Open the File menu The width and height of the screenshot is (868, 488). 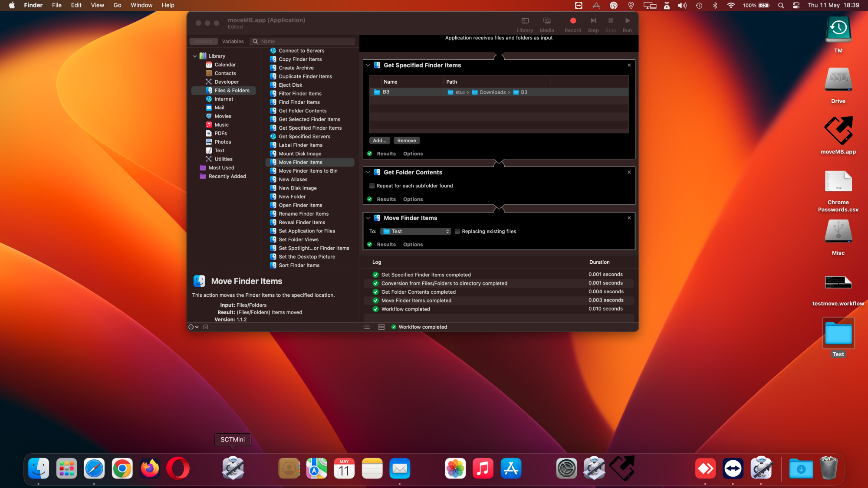pos(56,5)
